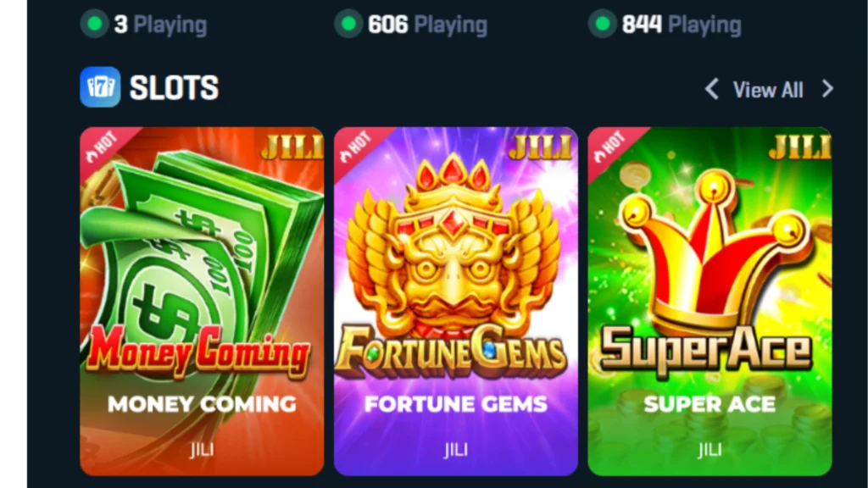
Task: Open View All slots link
Action: pos(768,90)
